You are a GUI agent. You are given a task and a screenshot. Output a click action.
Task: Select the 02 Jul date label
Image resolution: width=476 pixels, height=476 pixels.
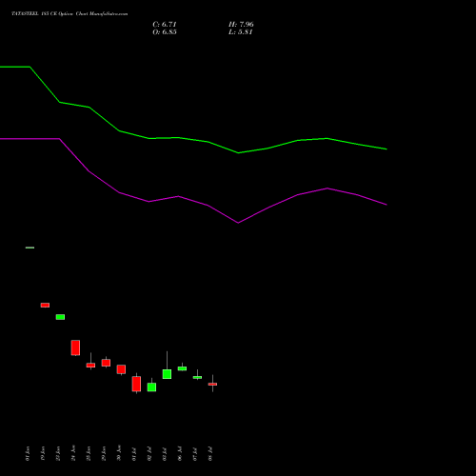[x=149, y=454]
